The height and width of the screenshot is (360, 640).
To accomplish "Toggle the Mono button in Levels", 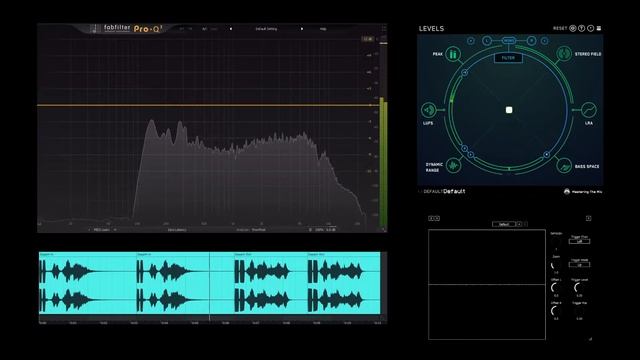I will tap(509, 40).
